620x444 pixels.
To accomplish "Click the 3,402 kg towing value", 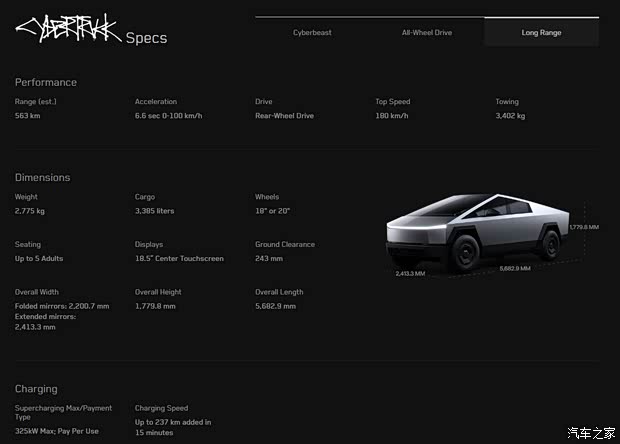I will pos(510,116).
